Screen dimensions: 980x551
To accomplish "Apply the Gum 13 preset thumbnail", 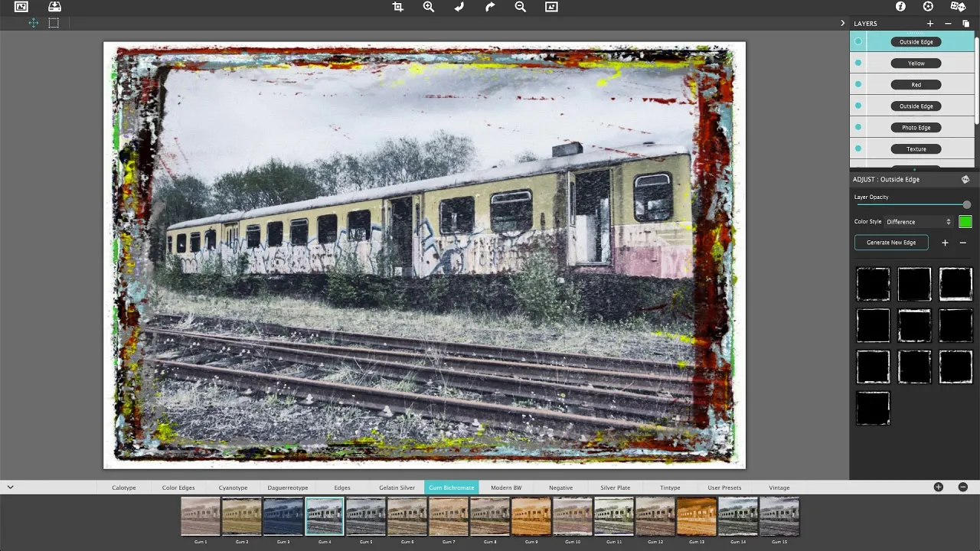I will (697, 517).
